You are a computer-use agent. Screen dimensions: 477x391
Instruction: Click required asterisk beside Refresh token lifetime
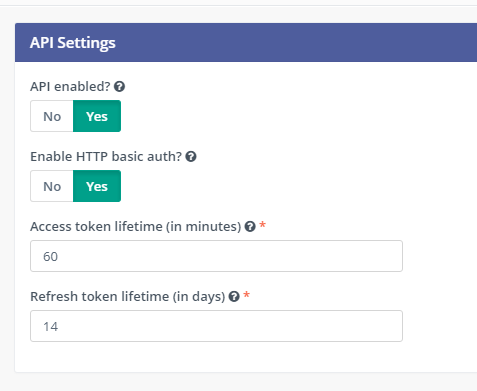(247, 295)
